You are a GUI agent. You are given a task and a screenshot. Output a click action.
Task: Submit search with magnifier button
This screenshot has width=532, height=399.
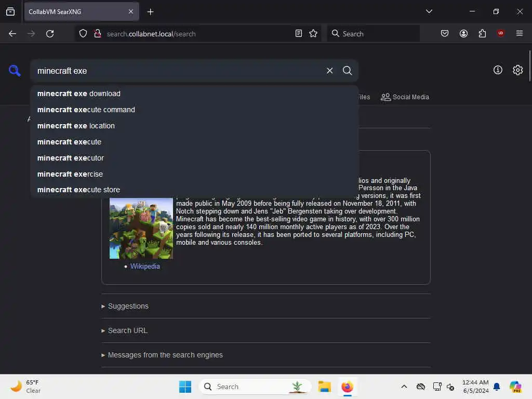pyautogui.click(x=347, y=71)
